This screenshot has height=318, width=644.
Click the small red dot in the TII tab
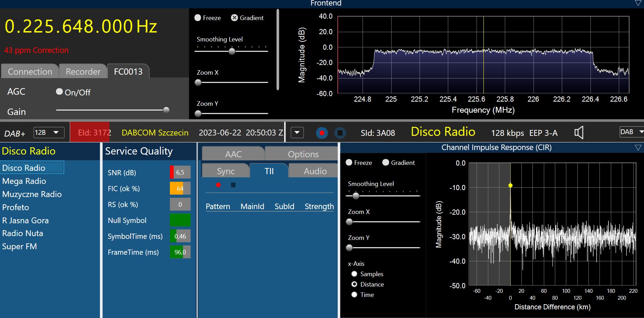pos(218,185)
